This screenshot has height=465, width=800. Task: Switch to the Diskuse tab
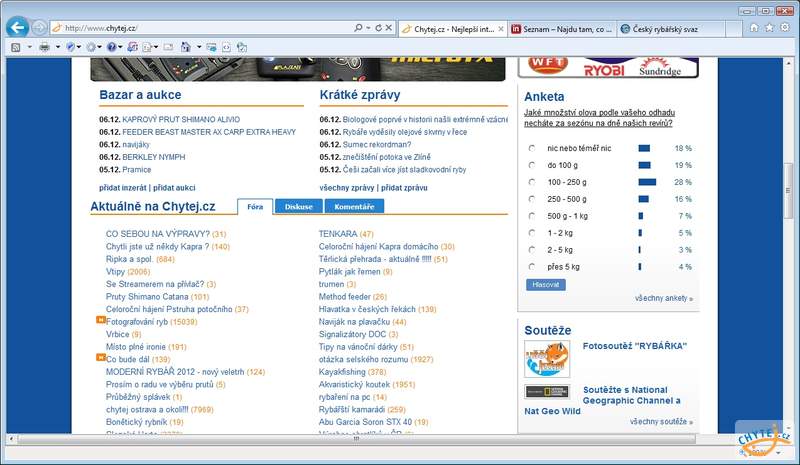(297, 206)
